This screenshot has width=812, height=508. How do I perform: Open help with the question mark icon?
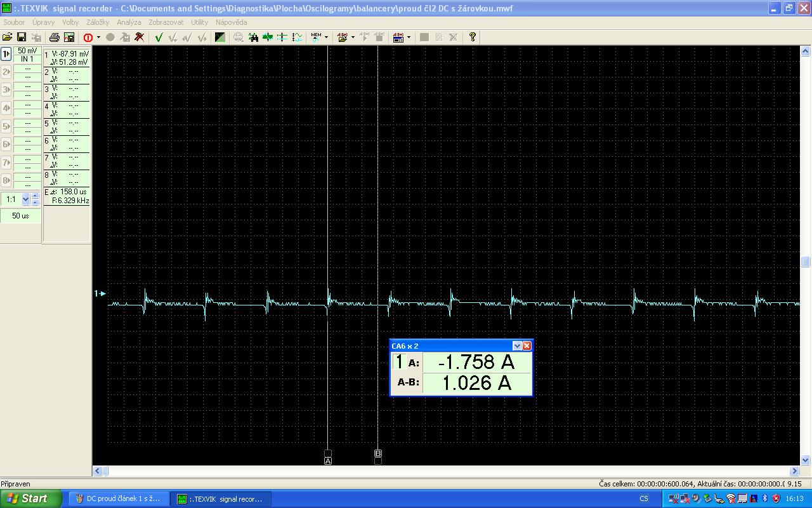pyautogui.click(x=472, y=37)
